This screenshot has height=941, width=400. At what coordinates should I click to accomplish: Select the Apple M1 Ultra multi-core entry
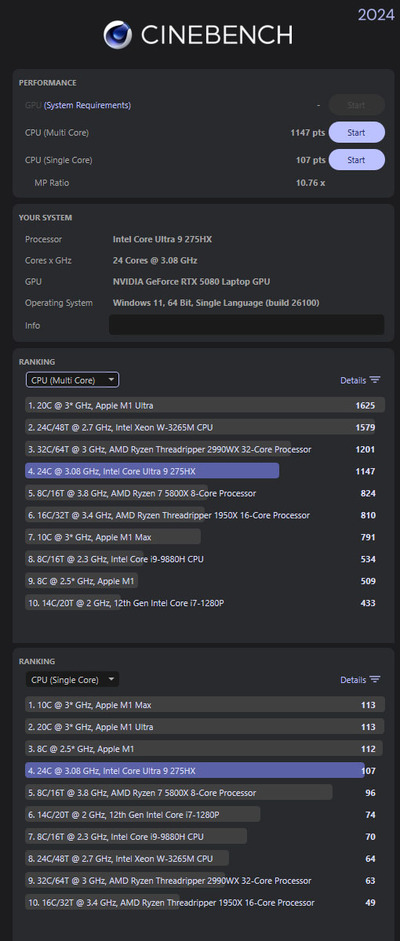[204, 405]
